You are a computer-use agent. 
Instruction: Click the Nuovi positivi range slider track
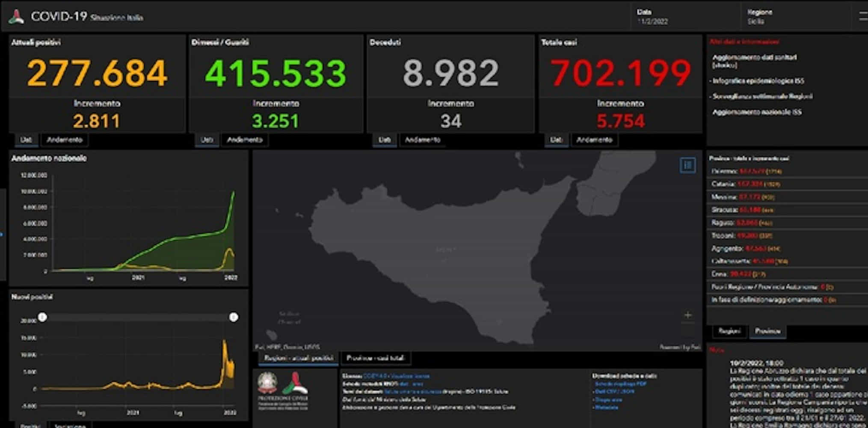138,317
